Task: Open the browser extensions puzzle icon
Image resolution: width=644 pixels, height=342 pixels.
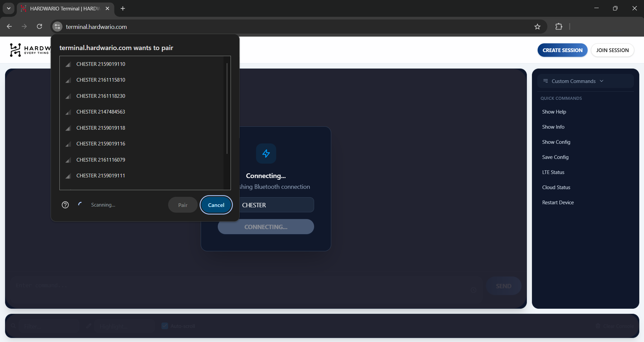Action: pos(559,27)
